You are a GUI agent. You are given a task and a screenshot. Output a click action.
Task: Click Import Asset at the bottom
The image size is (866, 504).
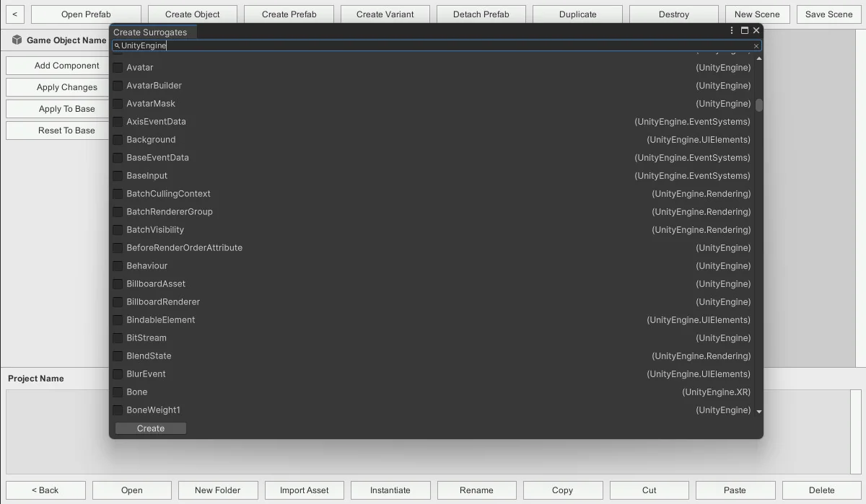pyautogui.click(x=304, y=490)
